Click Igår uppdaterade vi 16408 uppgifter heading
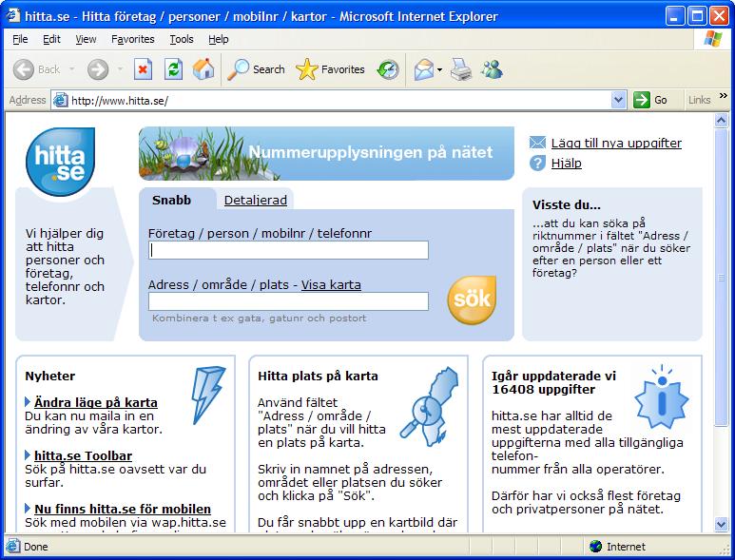Viewport: 735px width, 560px height. pyautogui.click(x=553, y=382)
